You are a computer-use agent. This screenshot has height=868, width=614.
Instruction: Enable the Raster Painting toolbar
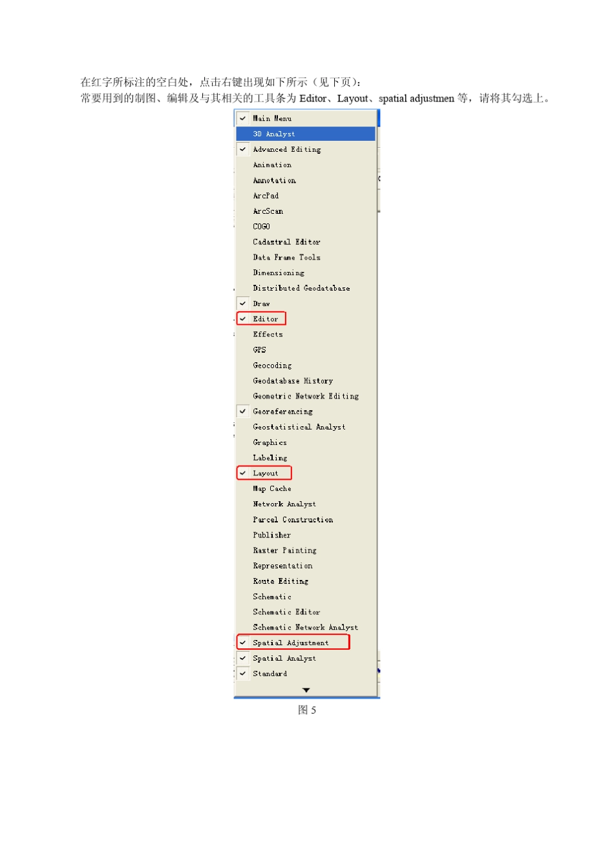tap(306, 550)
